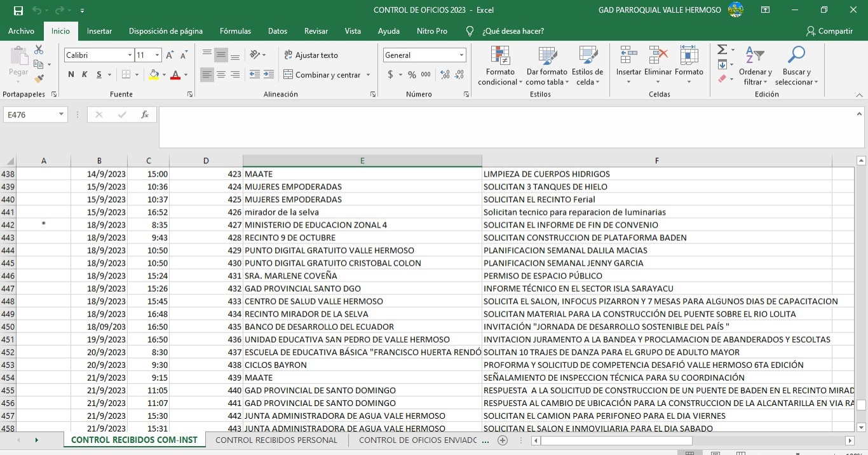The width and height of the screenshot is (868, 455).
Task: Open Conditional Formatting (Formato condicional)
Action: tap(500, 66)
